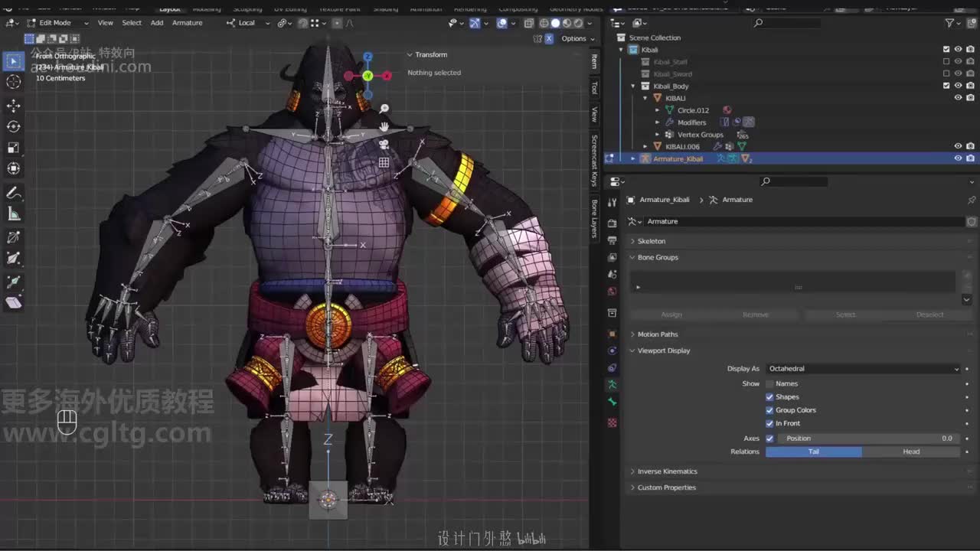Screen dimensions: 980x551
Task: Uncheck the Group Colors checkbox
Action: [769, 410]
